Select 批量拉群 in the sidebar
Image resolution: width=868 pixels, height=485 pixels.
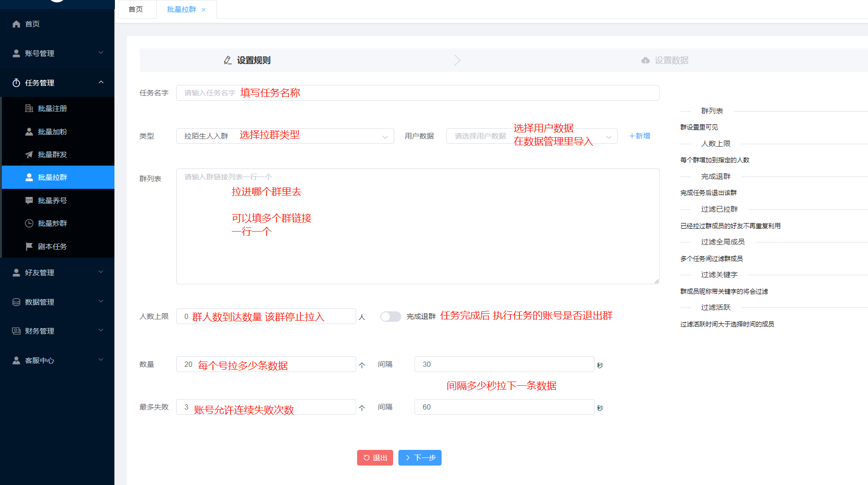(x=52, y=177)
